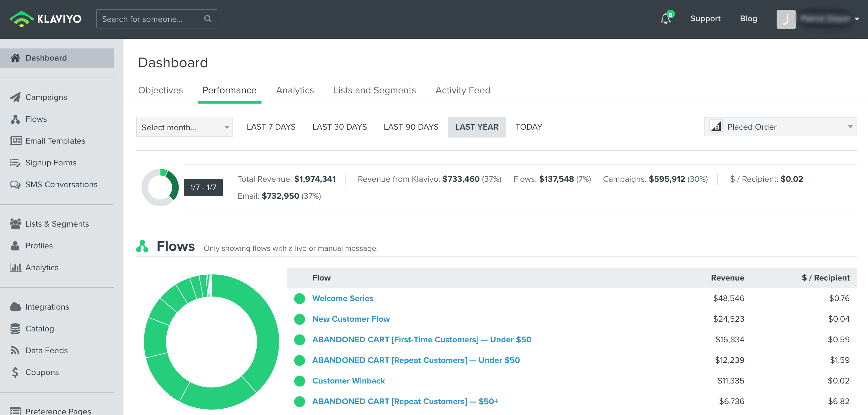
Task: Open Lists & Segments in the sidebar
Action: 57,224
